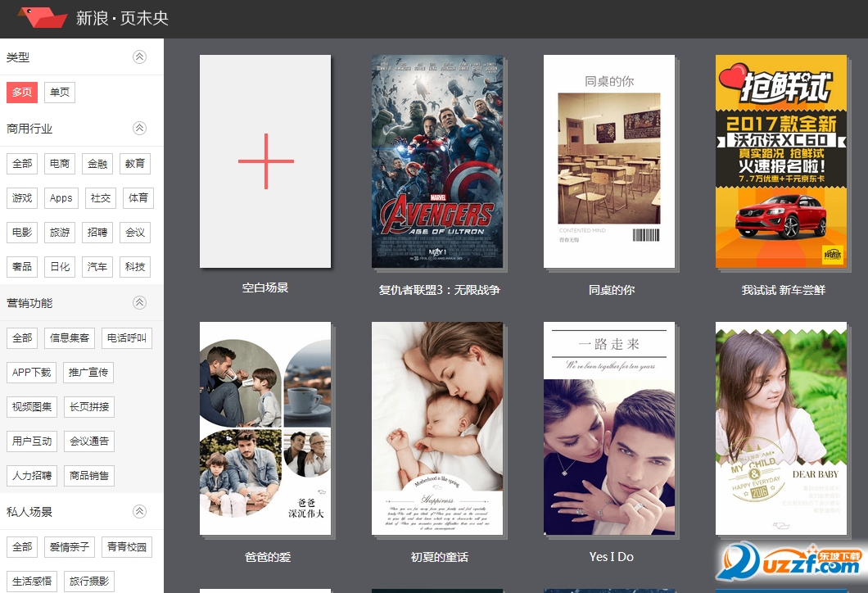Screen dimensions: 868x593
Task: Filter by 奢品 industry
Action: tap(22, 267)
